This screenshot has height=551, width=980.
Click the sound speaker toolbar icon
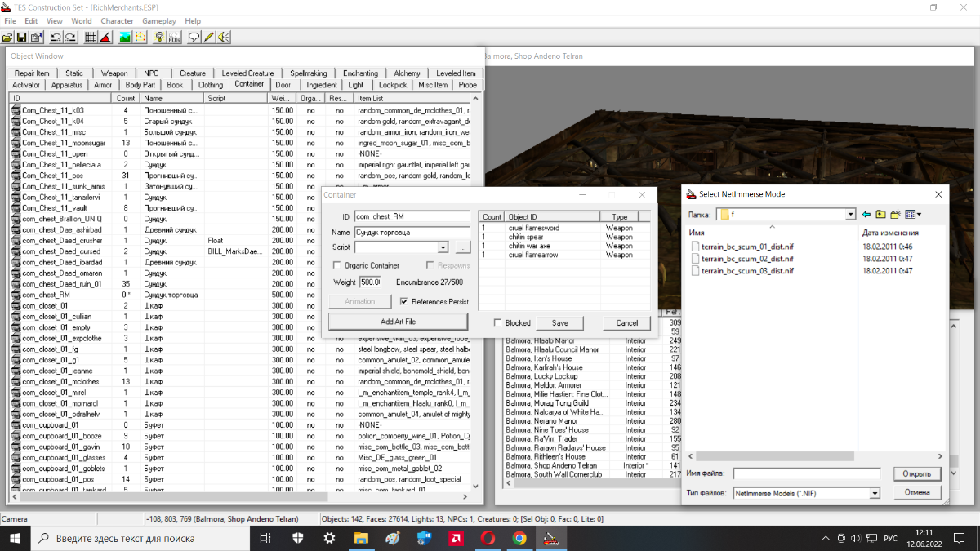[x=223, y=37]
